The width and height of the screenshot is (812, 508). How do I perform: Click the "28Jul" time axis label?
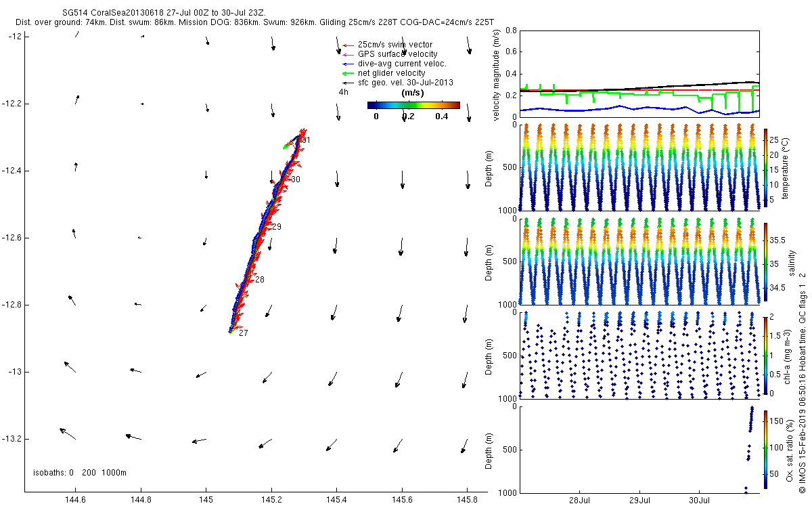click(581, 501)
